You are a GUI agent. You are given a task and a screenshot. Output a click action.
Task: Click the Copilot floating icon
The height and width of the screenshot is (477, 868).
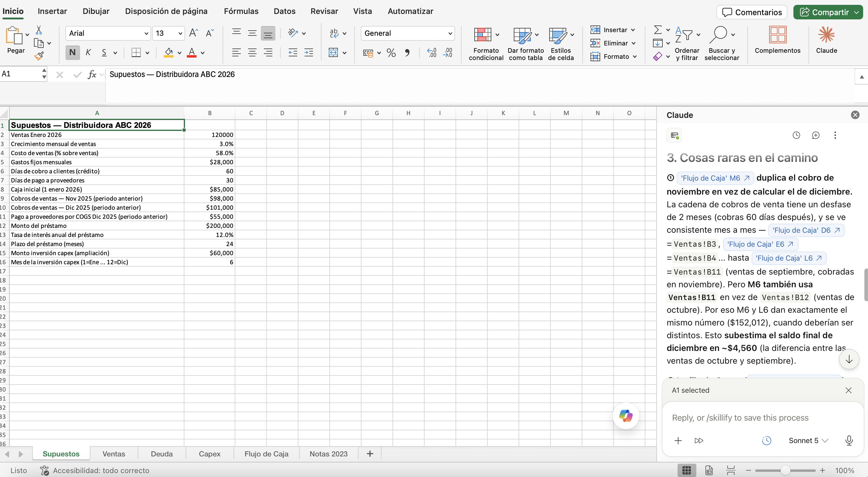pyautogui.click(x=626, y=415)
